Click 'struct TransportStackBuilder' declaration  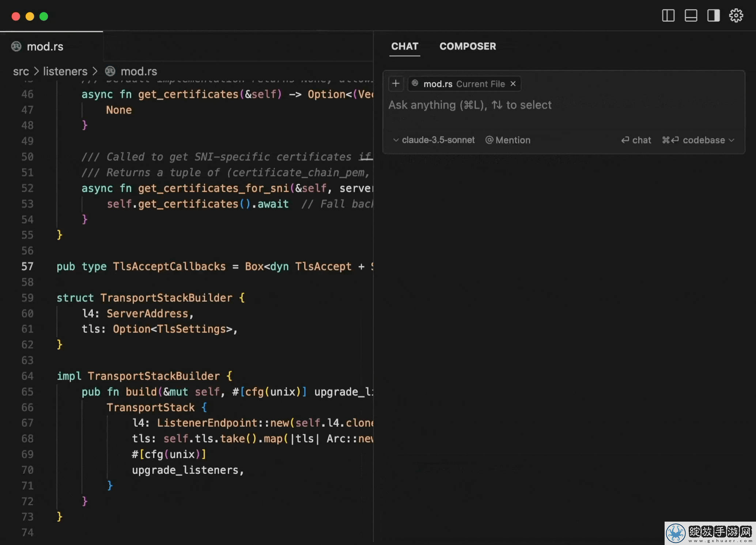pyautogui.click(x=144, y=298)
